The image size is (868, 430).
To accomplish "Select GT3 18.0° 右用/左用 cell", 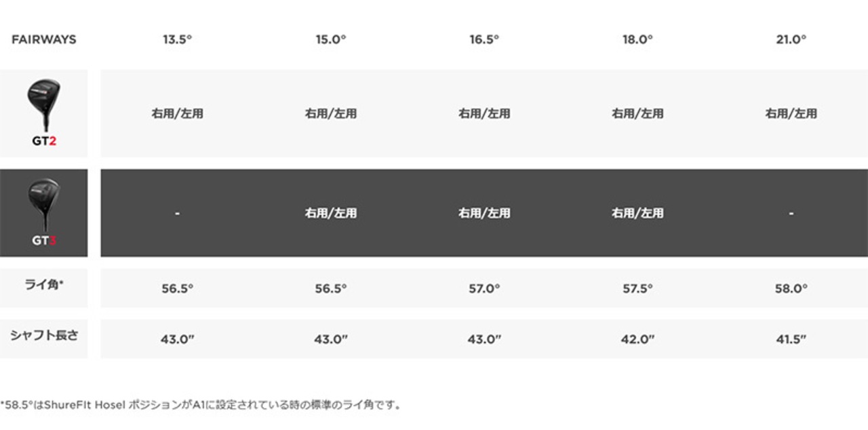I will [637, 213].
